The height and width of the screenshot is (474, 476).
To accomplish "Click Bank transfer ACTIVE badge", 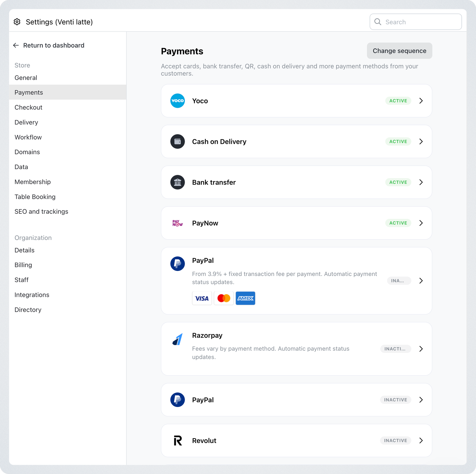I will (x=398, y=182).
